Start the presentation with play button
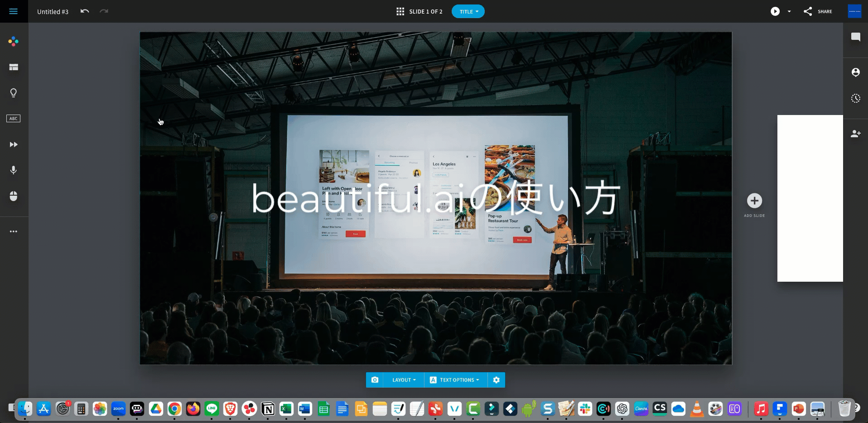 point(775,11)
